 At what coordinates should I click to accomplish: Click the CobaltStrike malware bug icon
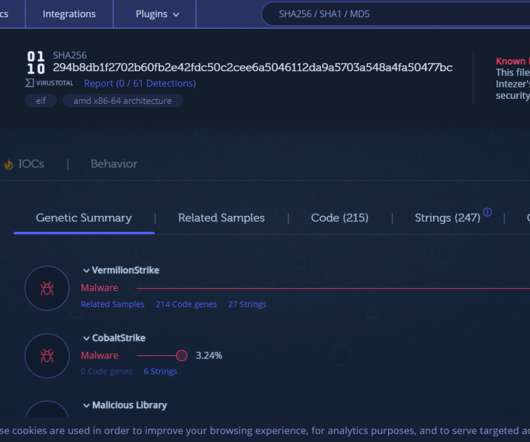pyautogui.click(x=47, y=356)
